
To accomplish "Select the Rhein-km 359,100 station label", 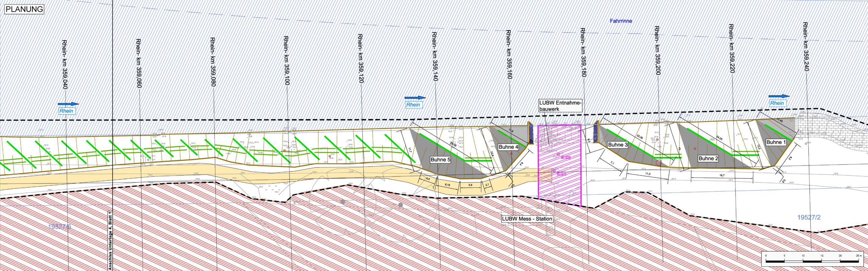I will [x=287, y=61].
